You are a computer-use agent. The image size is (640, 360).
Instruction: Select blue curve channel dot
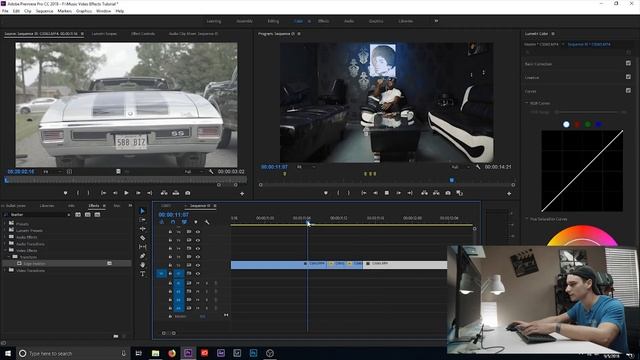pyautogui.click(x=599, y=124)
